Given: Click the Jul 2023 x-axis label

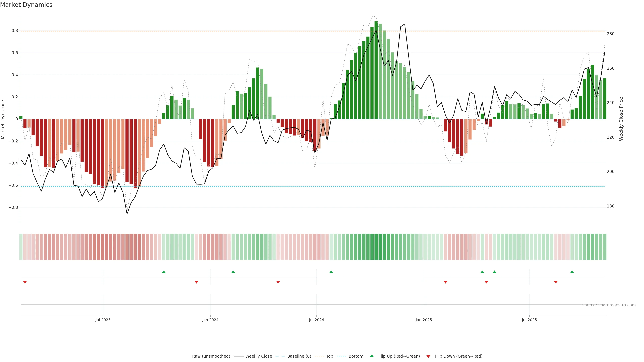Looking at the screenshot, I should pos(103,320).
